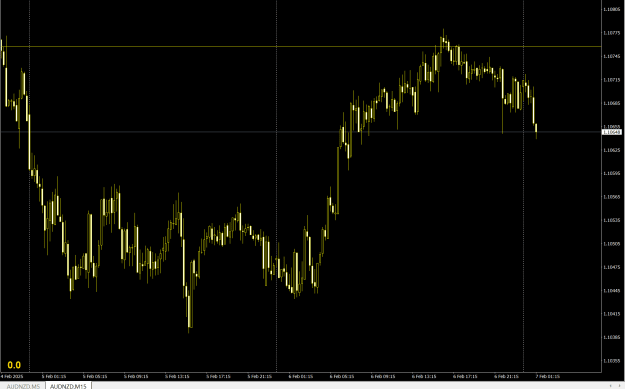Click the 1.10565 price axis label
The image size is (625, 389).
pos(611,197)
